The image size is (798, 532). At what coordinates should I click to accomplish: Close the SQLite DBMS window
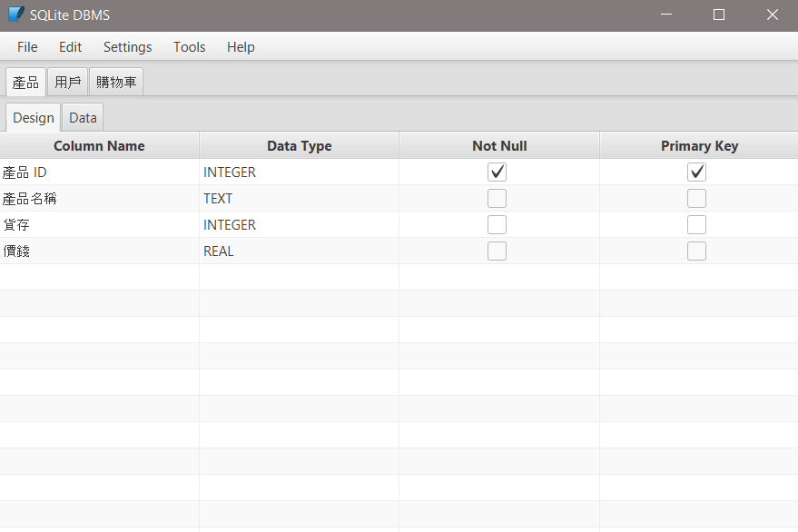(x=772, y=15)
